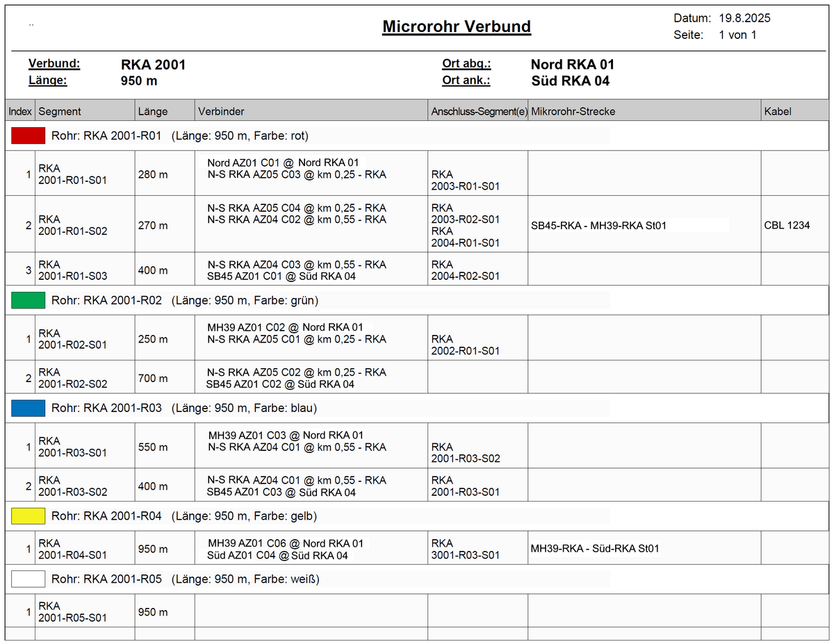Select the blue swatch for Rohr RKA 2001-R03
This screenshot has width=834, height=644.
tap(28, 408)
